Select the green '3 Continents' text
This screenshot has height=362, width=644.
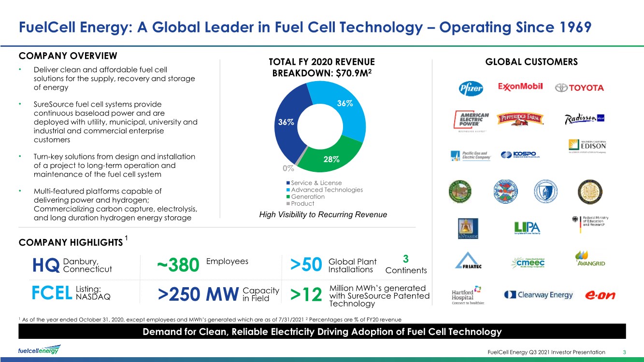pyautogui.click(x=406, y=265)
